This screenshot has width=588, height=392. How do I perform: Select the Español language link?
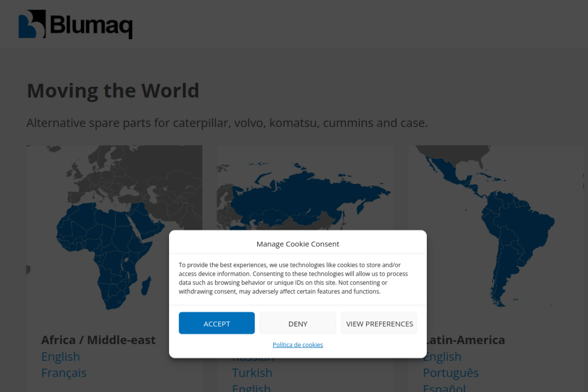(444, 387)
